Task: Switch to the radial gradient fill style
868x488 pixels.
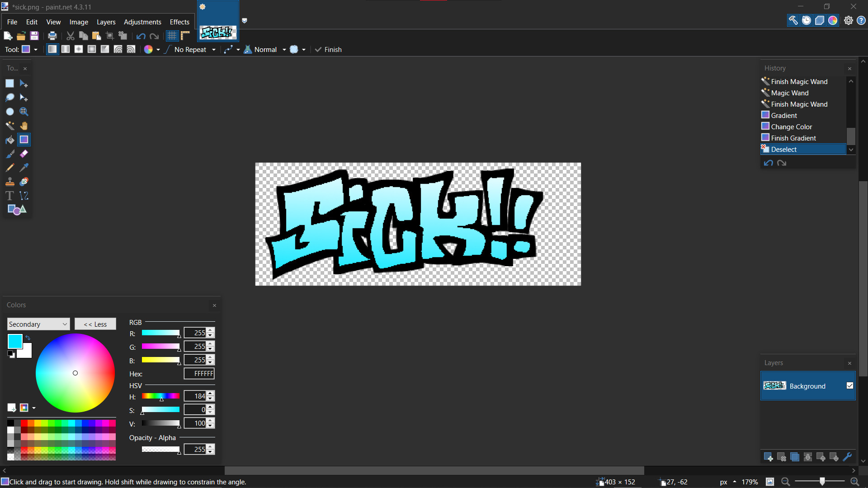Action: pyautogui.click(x=92, y=49)
